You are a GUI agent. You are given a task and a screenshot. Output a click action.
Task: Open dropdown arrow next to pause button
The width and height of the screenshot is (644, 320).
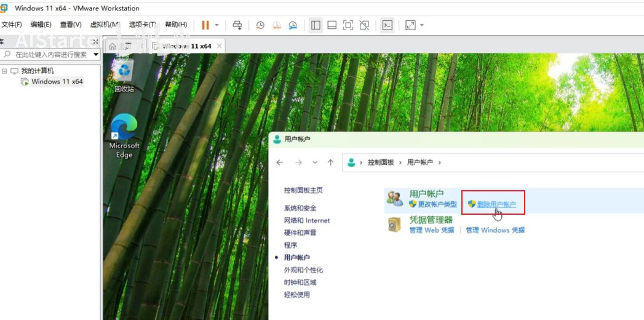(216, 25)
